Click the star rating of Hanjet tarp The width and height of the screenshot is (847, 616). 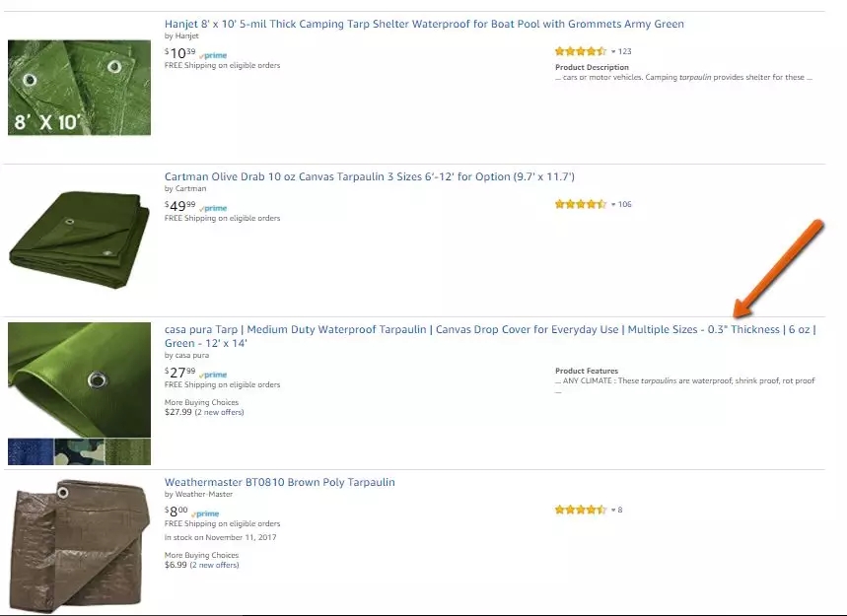coord(581,51)
